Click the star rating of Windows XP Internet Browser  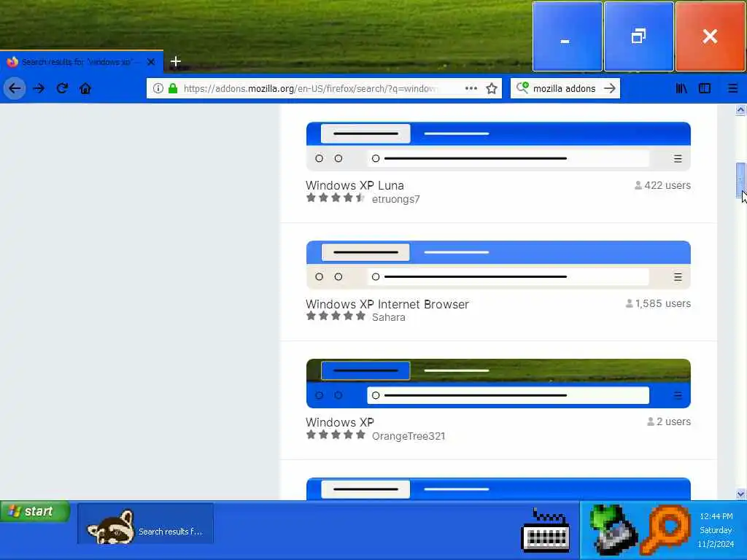336,316
